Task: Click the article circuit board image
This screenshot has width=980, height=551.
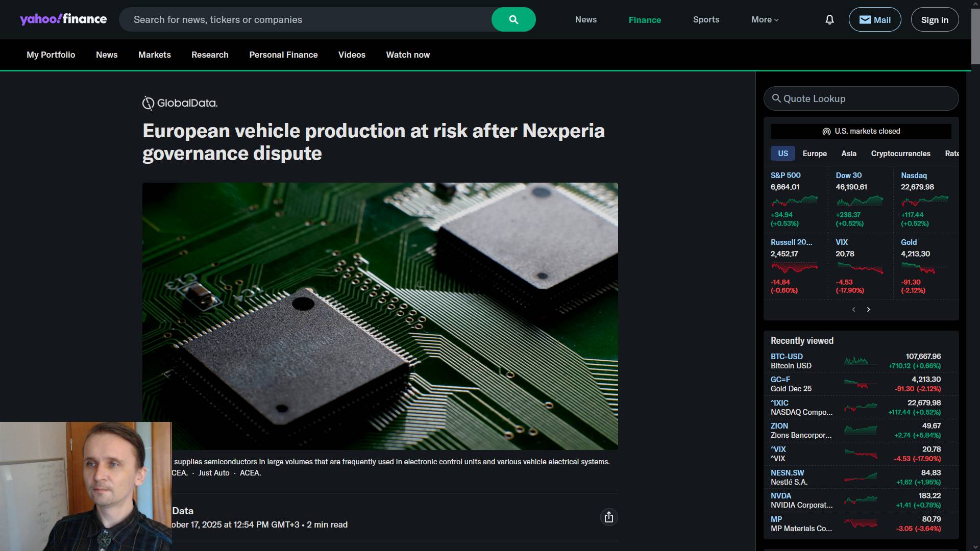Action: coord(380,316)
